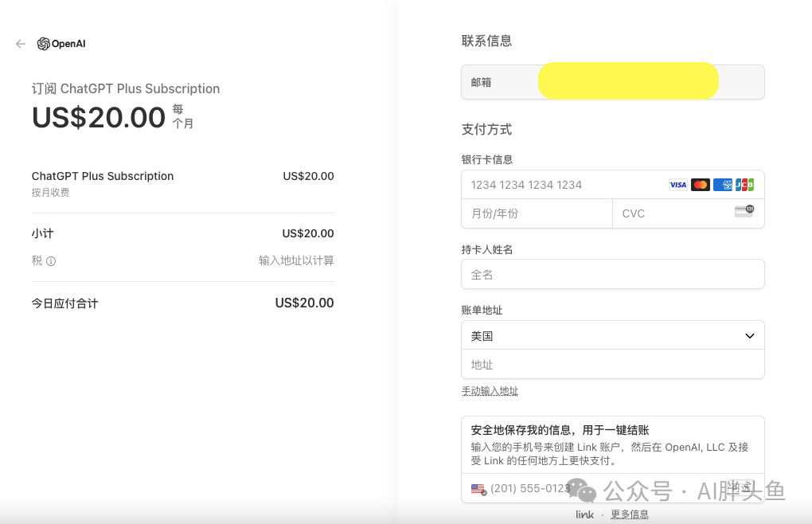
Task: Click the US flag in phone field
Action: point(478,489)
